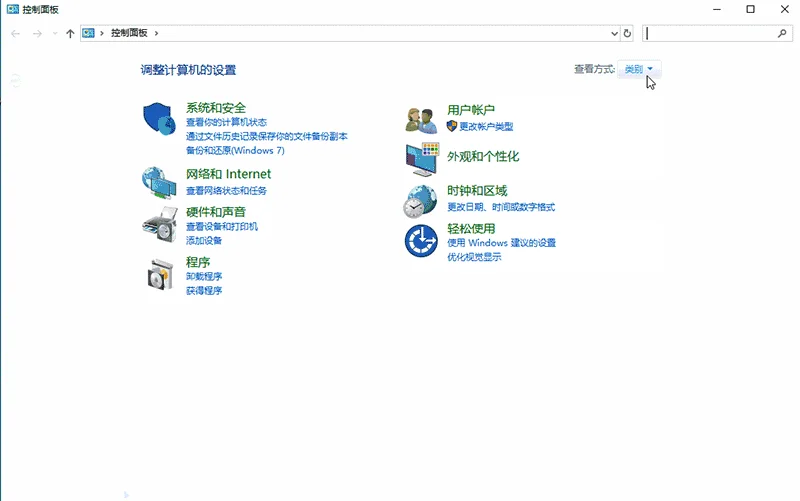Close the control panel window
Image resolution: width=800 pixels, height=501 pixels.
pyautogui.click(x=785, y=9)
